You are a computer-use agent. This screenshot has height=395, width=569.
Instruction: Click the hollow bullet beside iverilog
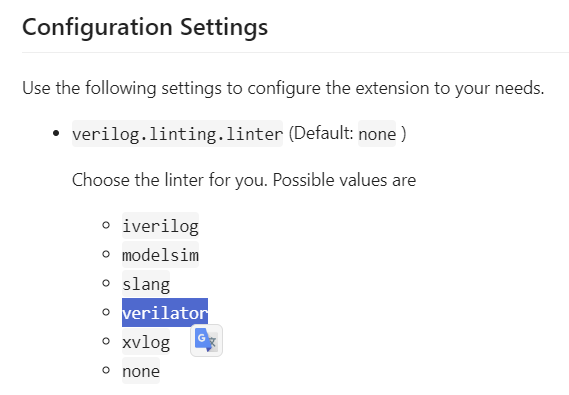pyautogui.click(x=106, y=225)
